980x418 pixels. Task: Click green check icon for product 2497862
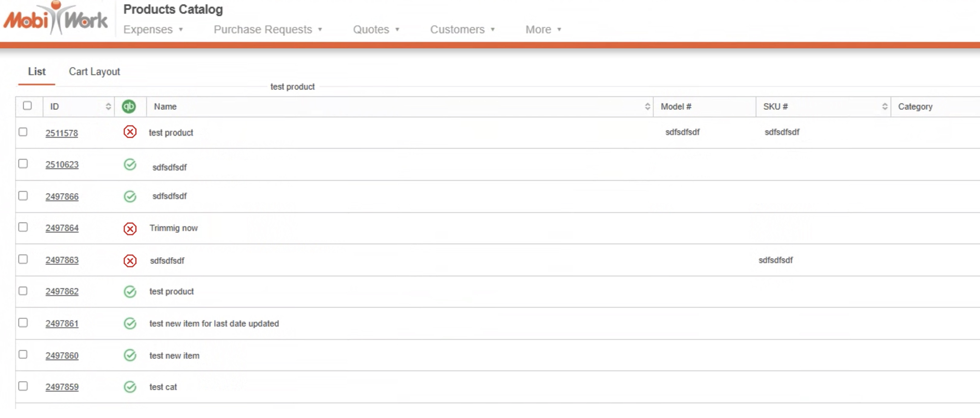(x=130, y=291)
